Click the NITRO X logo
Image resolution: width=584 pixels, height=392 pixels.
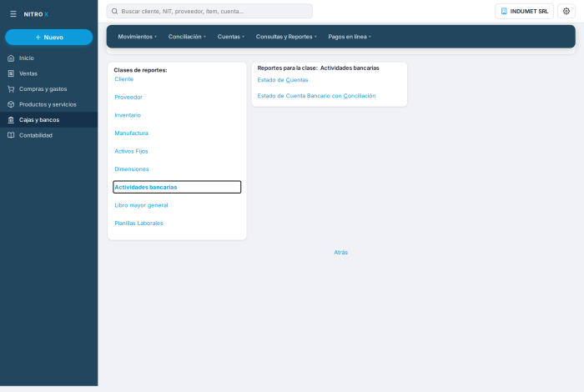36,14
